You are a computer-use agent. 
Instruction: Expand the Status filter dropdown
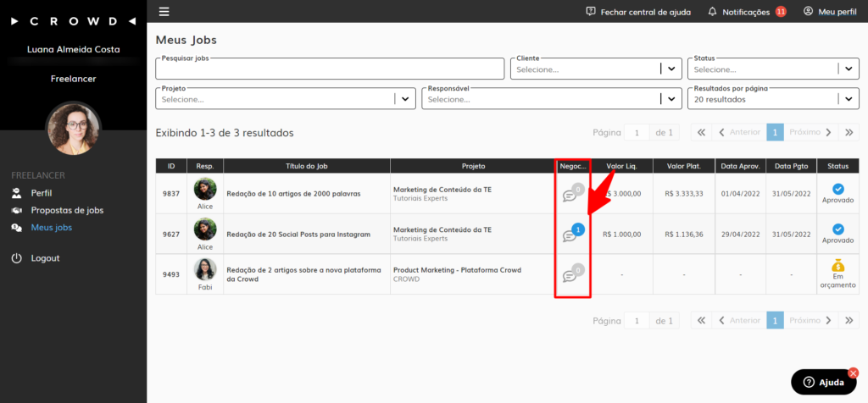(x=848, y=69)
